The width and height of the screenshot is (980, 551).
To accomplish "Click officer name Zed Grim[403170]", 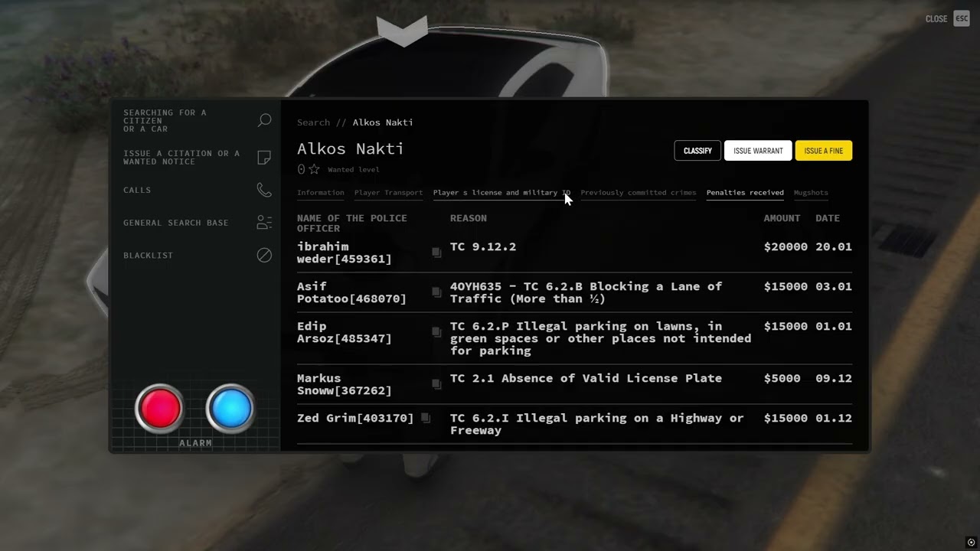I will click(355, 418).
